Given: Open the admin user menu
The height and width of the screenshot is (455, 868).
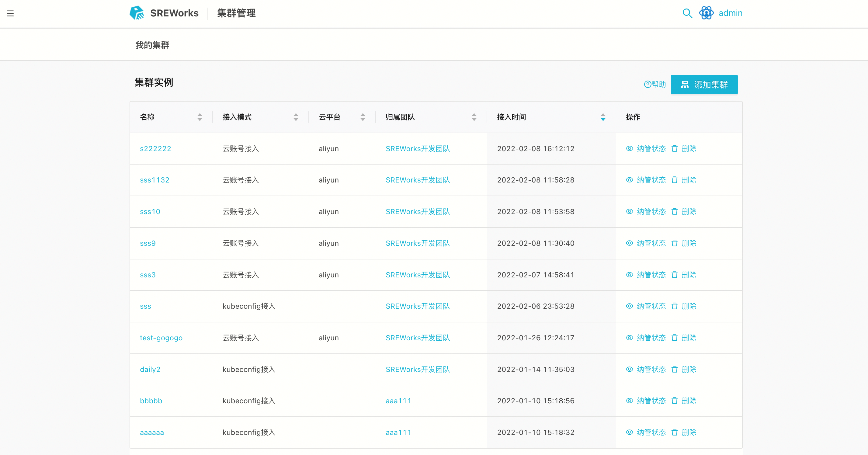Looking at the screenshot, I should click(730, 13).
